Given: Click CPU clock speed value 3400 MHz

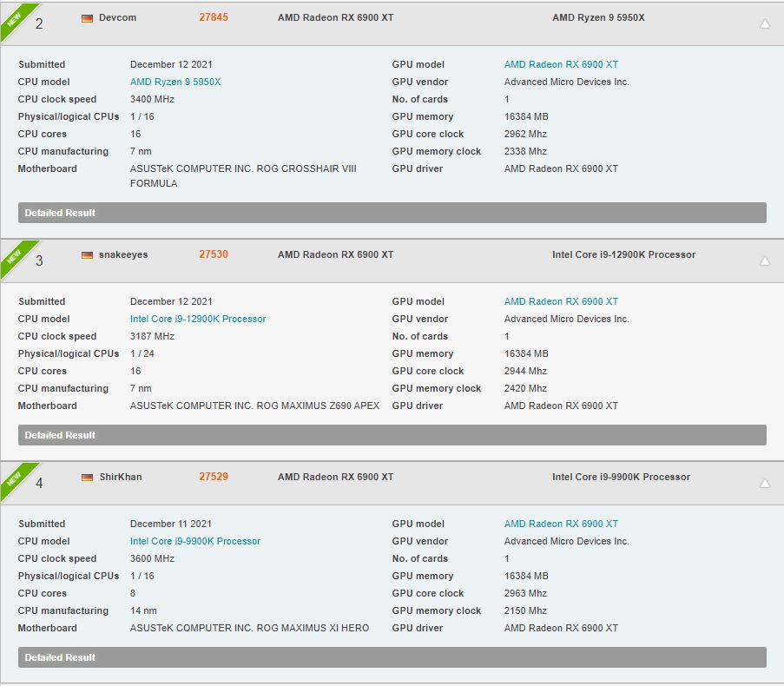Looking at the screenshot, I should point(152,99).
